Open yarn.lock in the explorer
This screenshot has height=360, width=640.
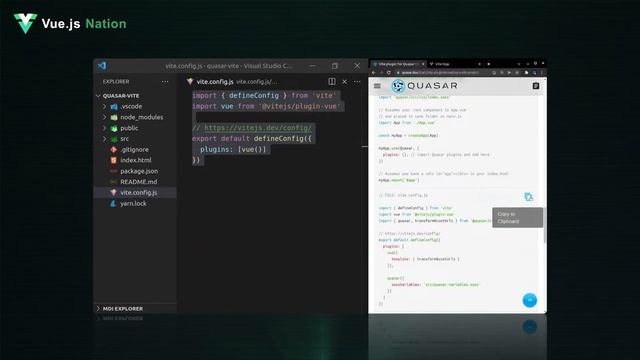coord(133,203)
